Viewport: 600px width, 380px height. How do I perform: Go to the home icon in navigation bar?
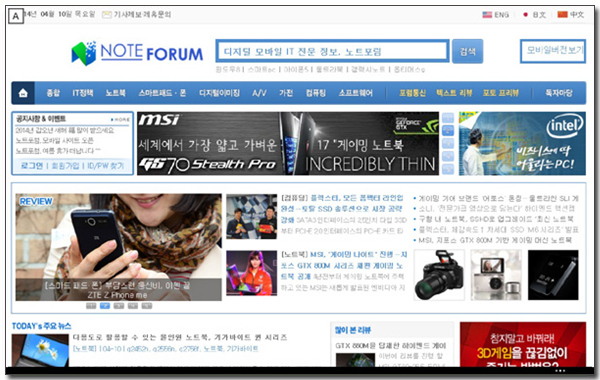point(23,93)
